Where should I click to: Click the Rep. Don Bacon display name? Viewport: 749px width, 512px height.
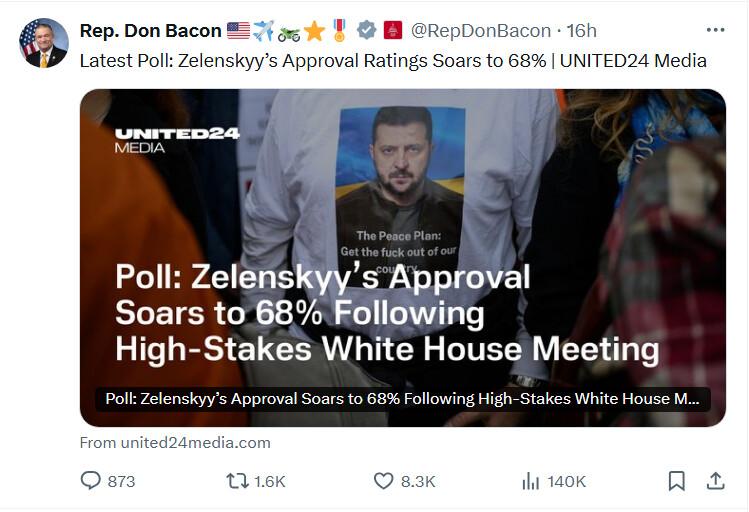point(150,31)
